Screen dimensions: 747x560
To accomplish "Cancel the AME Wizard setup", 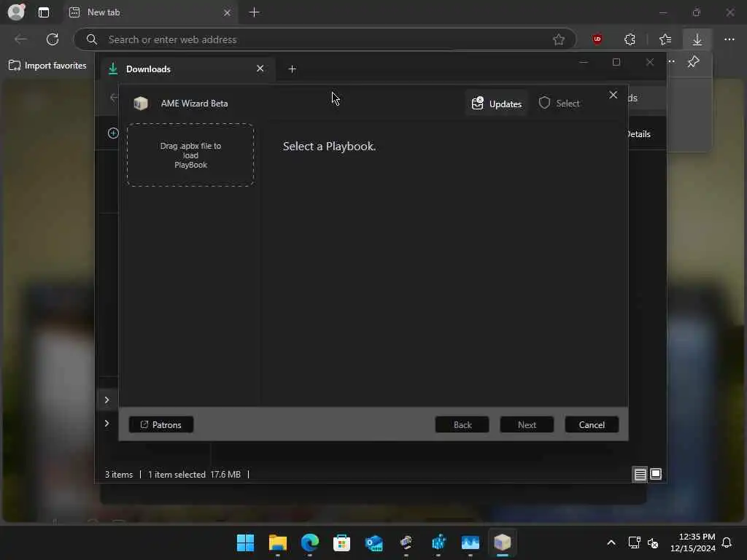I will coord(592,425).
